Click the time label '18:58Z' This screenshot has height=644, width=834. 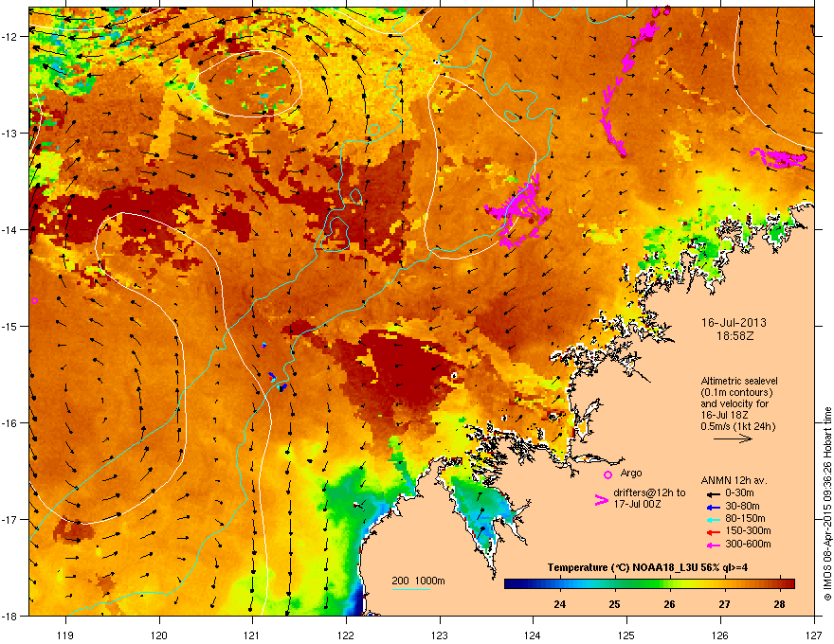(734, 336)
